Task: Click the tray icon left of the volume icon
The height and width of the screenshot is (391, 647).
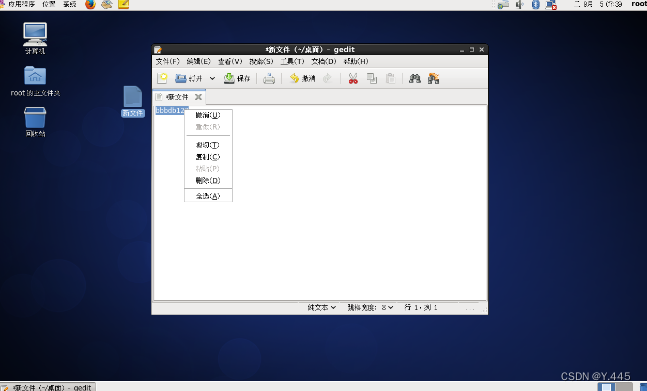Action: point(503,5)
